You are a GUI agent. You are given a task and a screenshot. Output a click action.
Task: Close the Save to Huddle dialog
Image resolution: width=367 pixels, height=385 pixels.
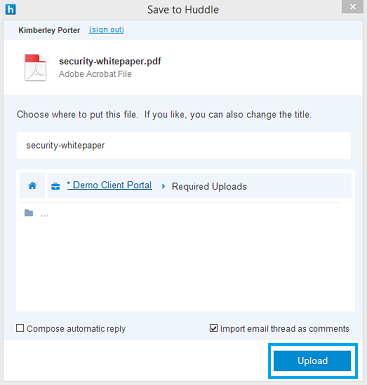(353, 7)
